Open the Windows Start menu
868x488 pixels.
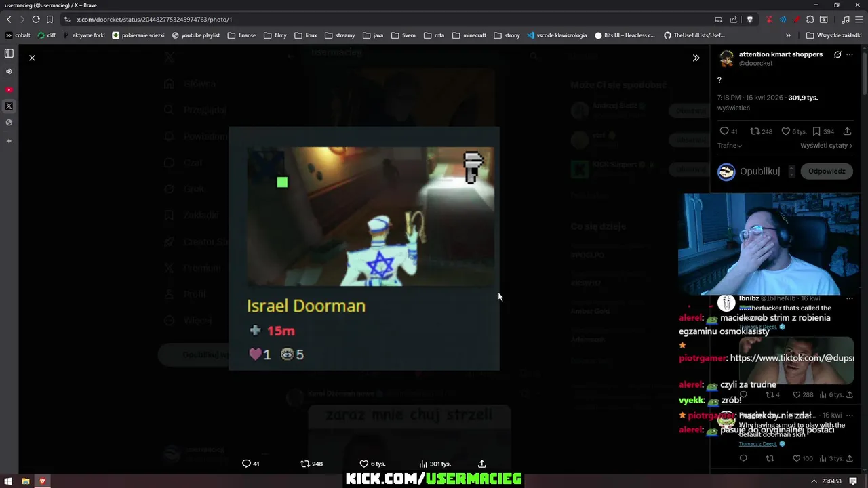click(x=8, y=481)
